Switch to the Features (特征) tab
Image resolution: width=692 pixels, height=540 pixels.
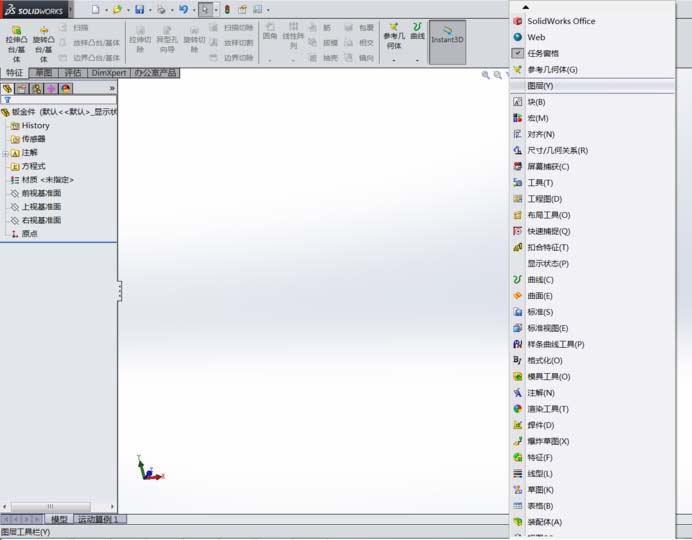(x=14, y=73)
